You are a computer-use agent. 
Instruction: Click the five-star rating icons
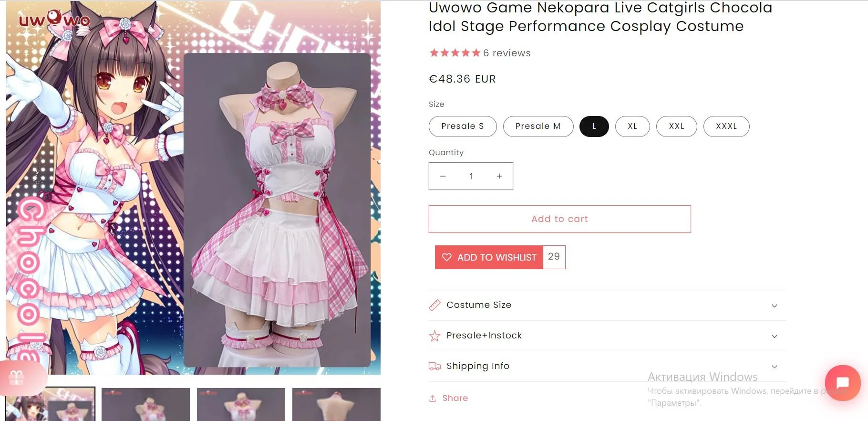pos(455,53)
